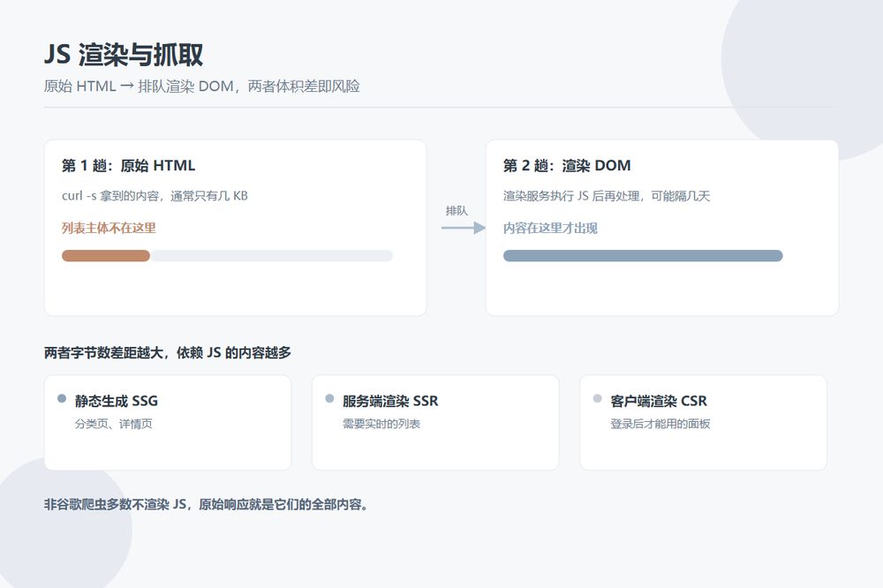Select the card title "服务端渲染 SSR"
The height and width of the screenshot is (588, 883).
click(390, 401)
